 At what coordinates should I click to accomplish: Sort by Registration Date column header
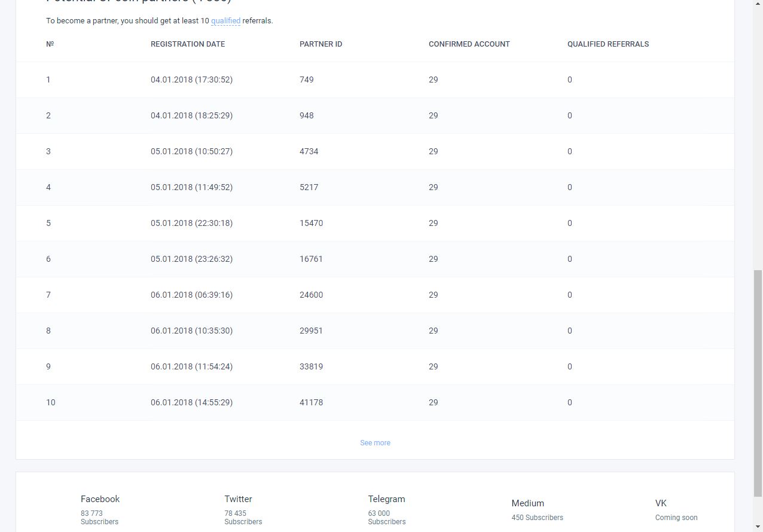pos(188,44)
